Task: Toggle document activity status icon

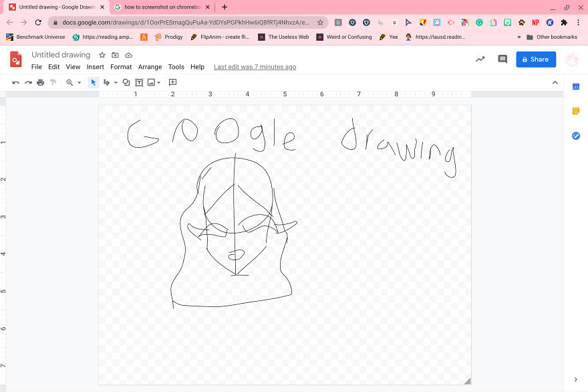Action: point(480,60)
